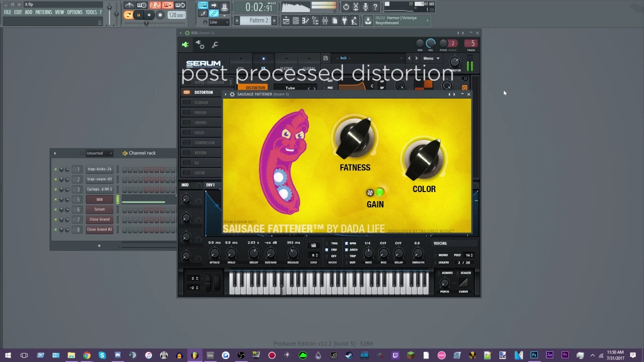Pause playback in the transport
Viewport: 644px width, 362px height.
138,15
